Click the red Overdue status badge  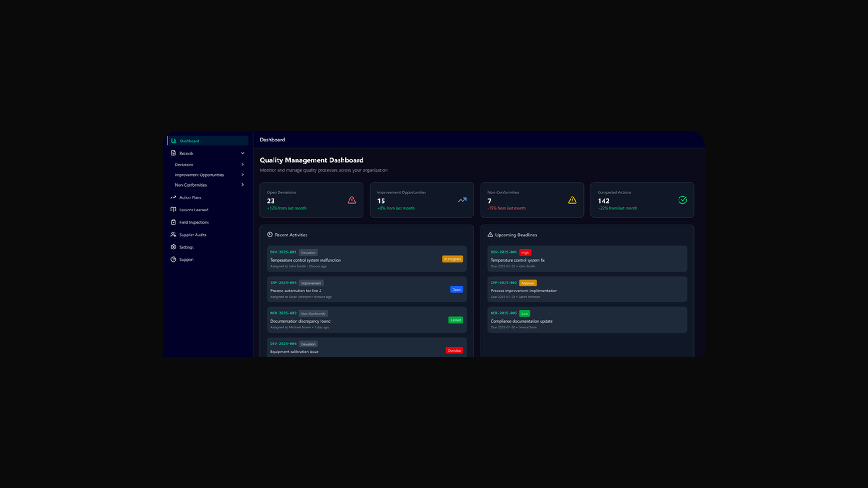point(454,351)
